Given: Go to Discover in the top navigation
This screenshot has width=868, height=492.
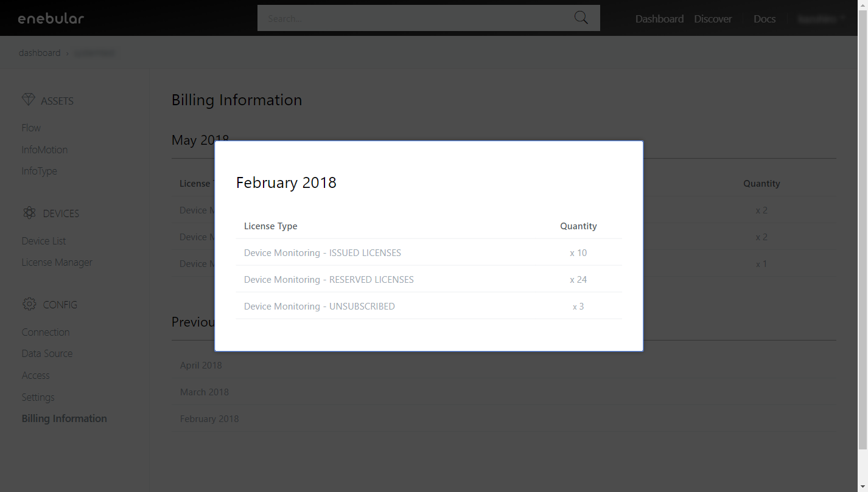Looking at the screenshot, I should 713,19.
